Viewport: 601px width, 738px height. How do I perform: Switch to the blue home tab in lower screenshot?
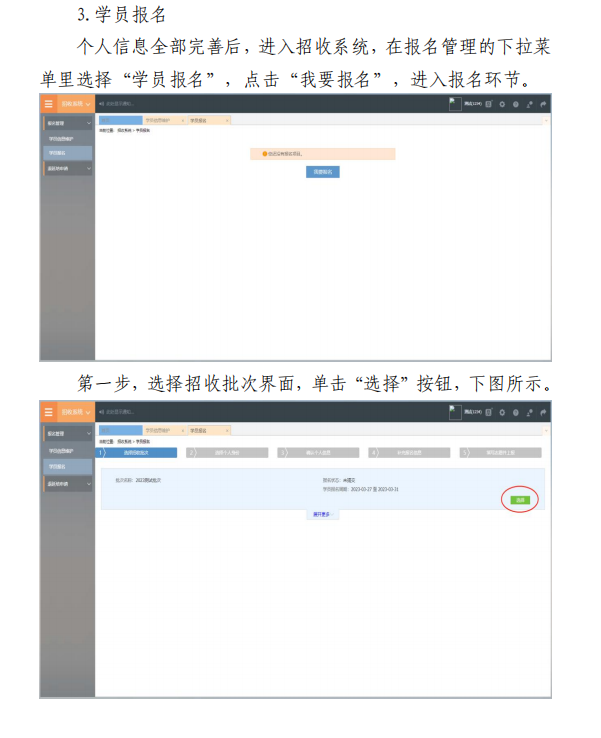120,430
